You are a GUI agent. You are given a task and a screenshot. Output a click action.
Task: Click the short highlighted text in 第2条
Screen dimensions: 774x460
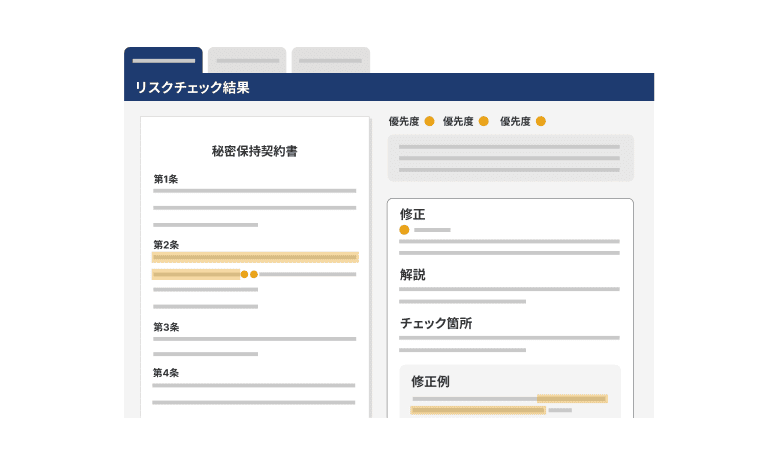(196, 274)
